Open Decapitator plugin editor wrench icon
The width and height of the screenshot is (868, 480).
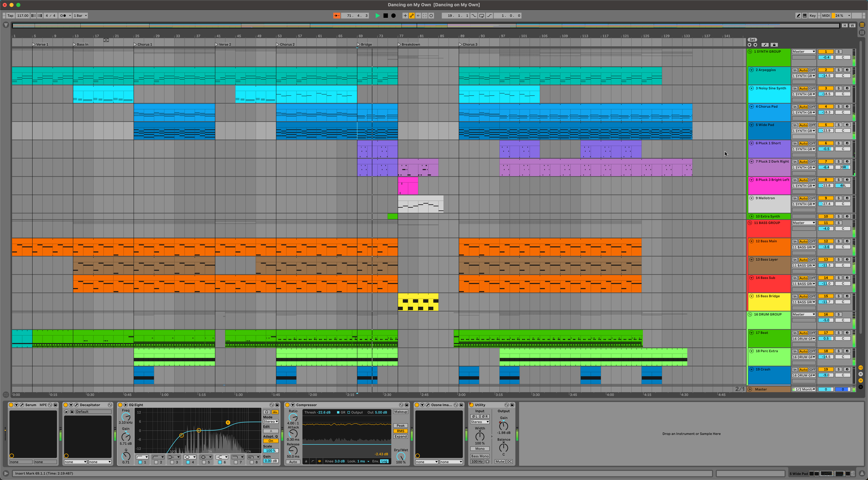[76, 405]
